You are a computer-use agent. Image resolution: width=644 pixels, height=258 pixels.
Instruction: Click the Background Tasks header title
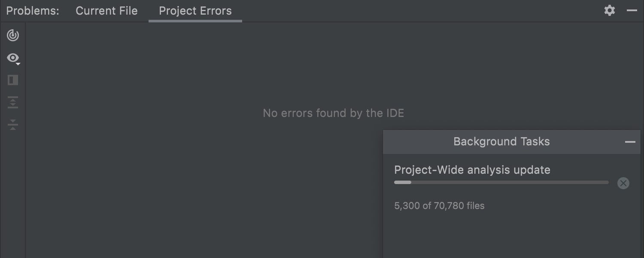click(501, 142)
